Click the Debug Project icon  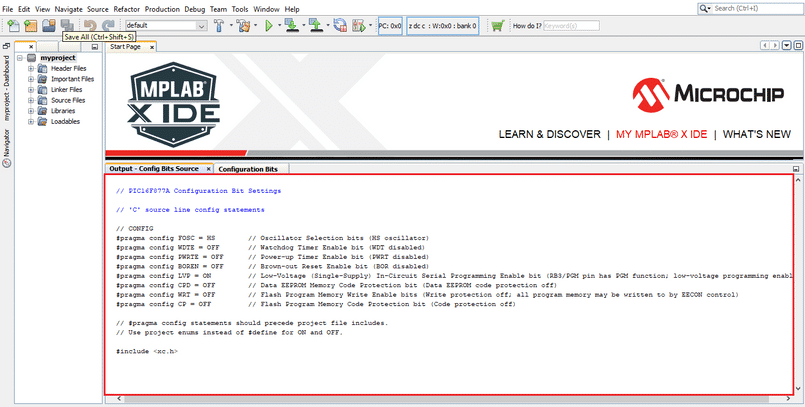pyautogui.click(x=358, y=26)
